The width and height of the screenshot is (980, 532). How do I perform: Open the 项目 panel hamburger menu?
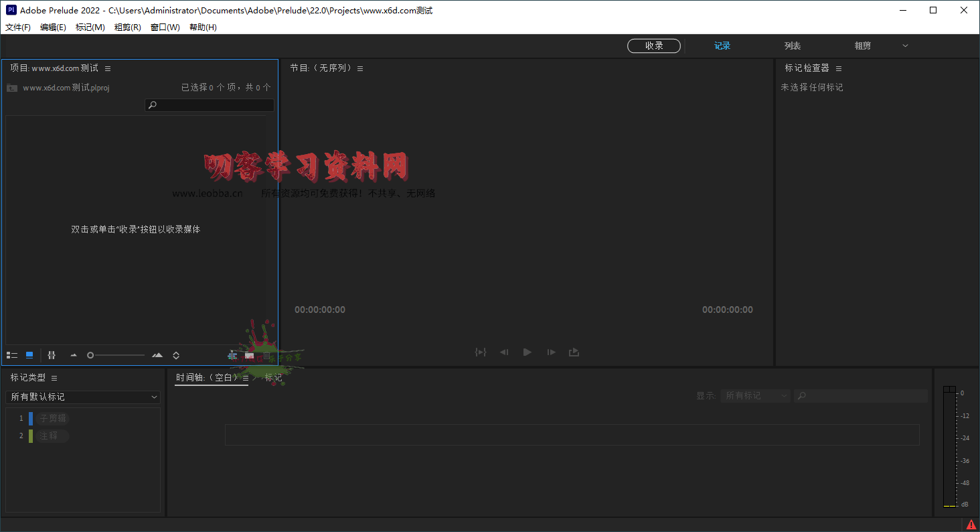click(x=108, y=68)
